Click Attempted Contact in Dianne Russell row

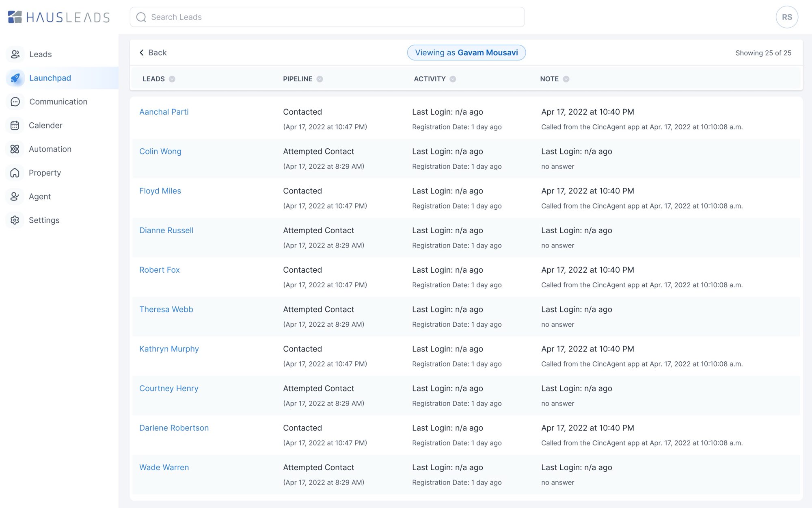pyautogui.click(x=319, y=230)
